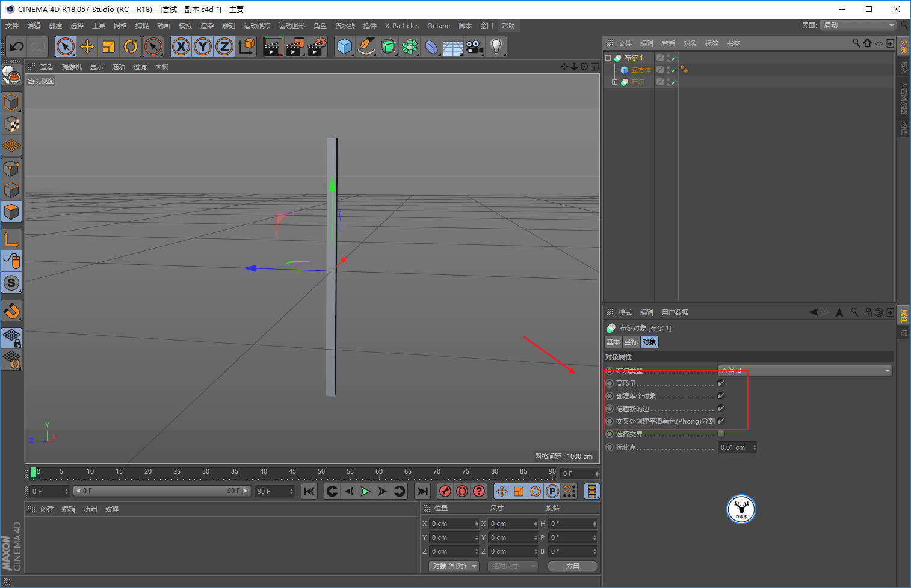The width and height of the screenshot is (911, 588).
Task: Expand the 布尔 tree node
Action: click(615, 82)
